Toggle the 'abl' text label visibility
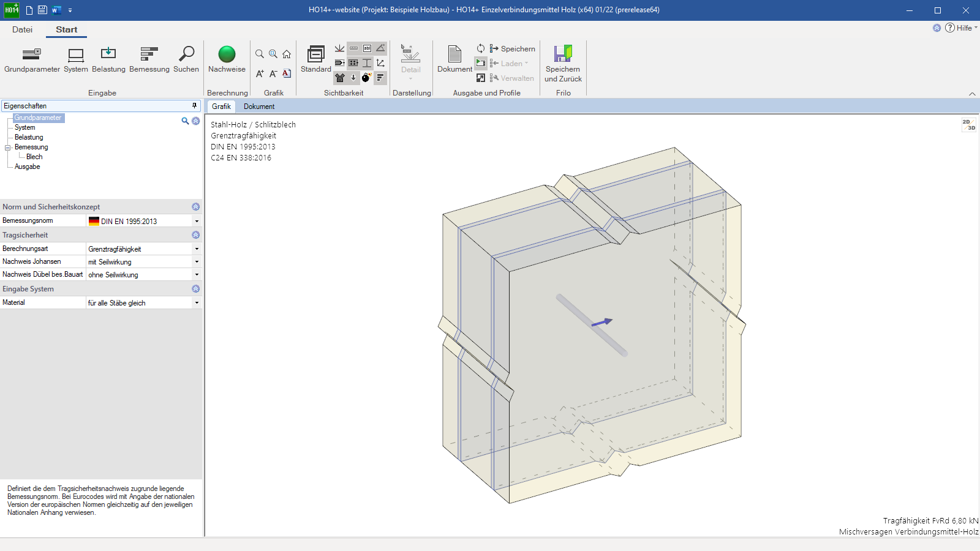Viewport: 980px width, 551px height. click(x=367, y=48)
